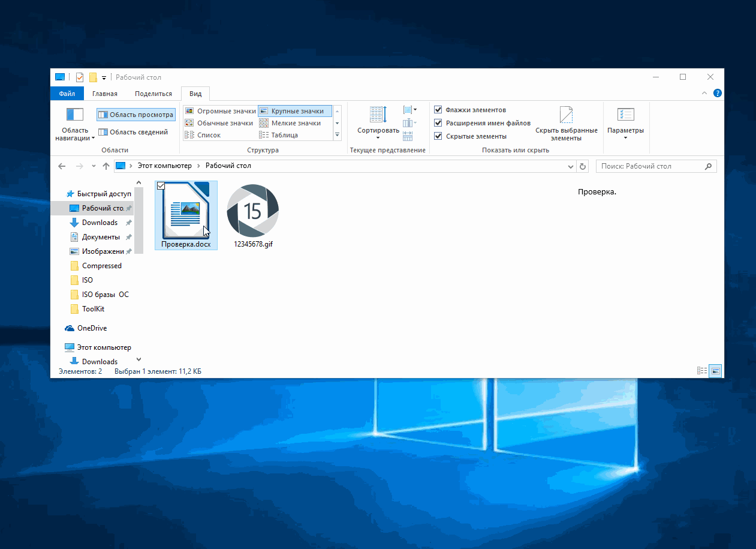Open recent locations dropdown arrow
The width and height of the screenshot is (756, 549).
94,166
